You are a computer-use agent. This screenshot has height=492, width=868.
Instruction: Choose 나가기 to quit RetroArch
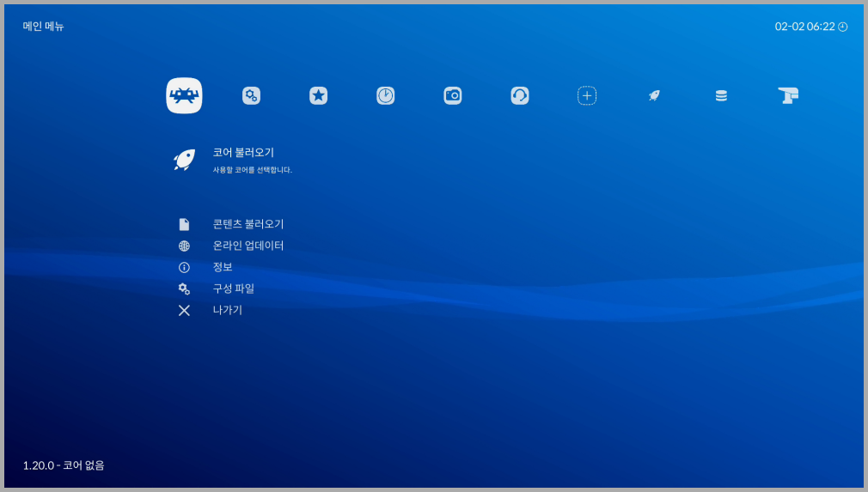coord(228,310)
